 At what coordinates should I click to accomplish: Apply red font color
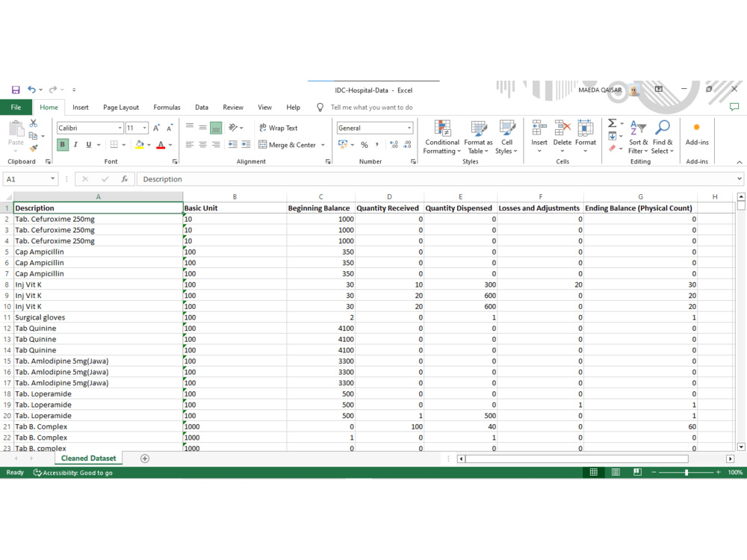point(161,144)
